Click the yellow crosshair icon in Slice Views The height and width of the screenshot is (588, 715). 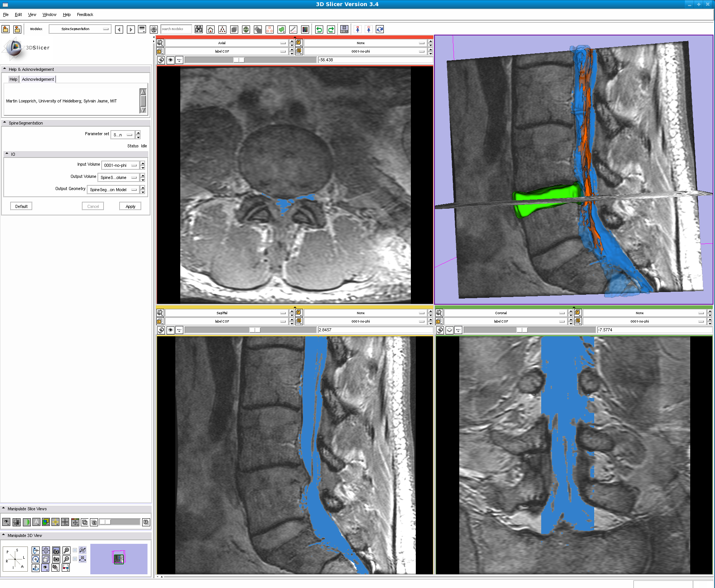(55, 522)
